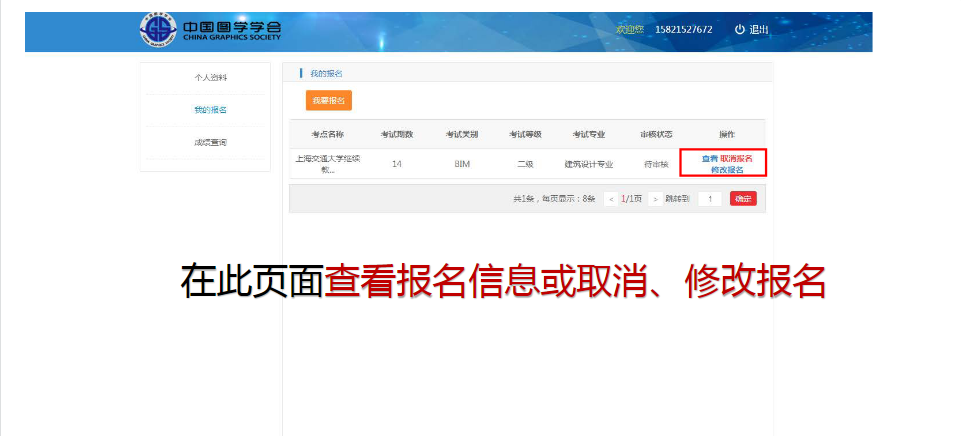Click the account number 15821527672
The image size is (961, 436).
[683, 30]
